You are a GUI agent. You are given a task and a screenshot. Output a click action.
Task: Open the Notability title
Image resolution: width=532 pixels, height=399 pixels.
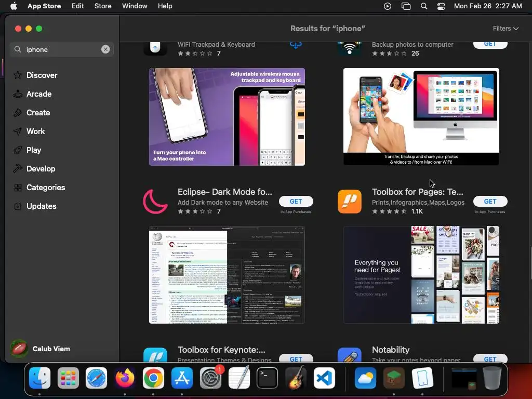(x=391, y=350)
